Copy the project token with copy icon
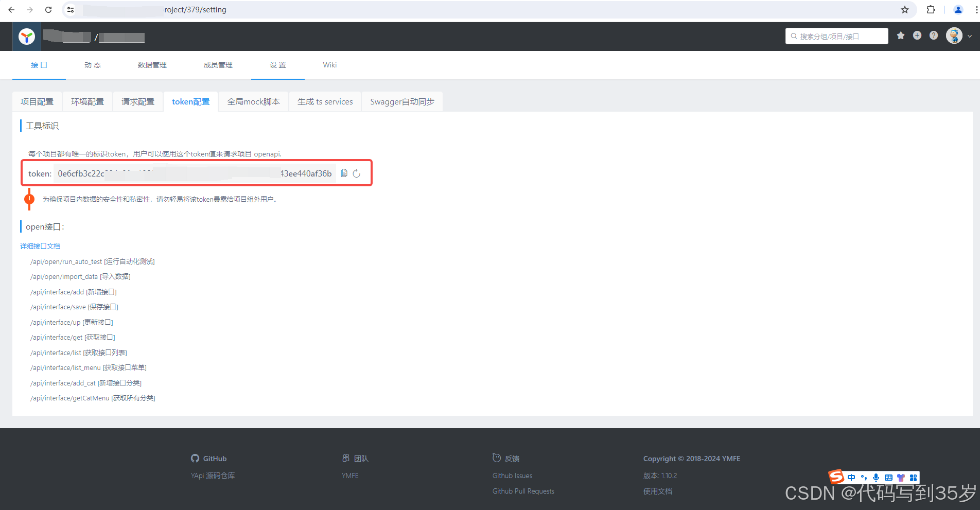 [x=344, y=173]
